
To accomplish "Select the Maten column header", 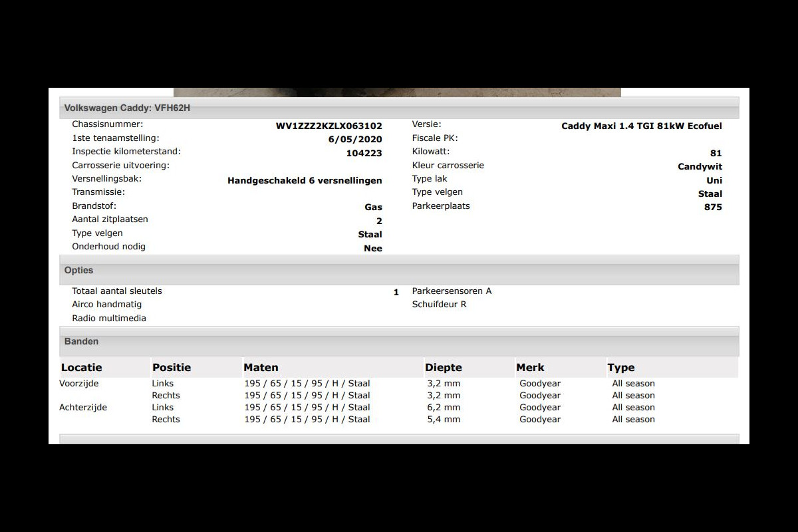I will 261,368.
